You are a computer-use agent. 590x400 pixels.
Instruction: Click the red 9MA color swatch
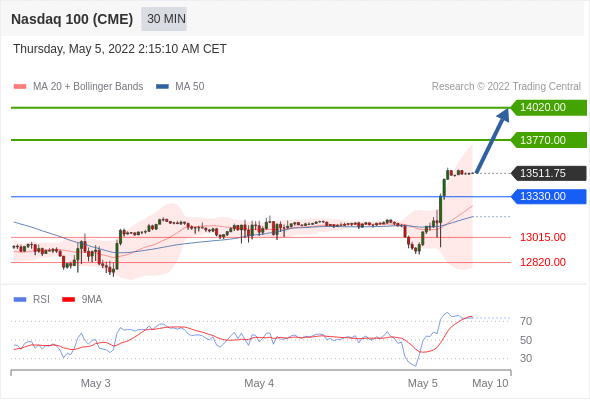point(68,300)
